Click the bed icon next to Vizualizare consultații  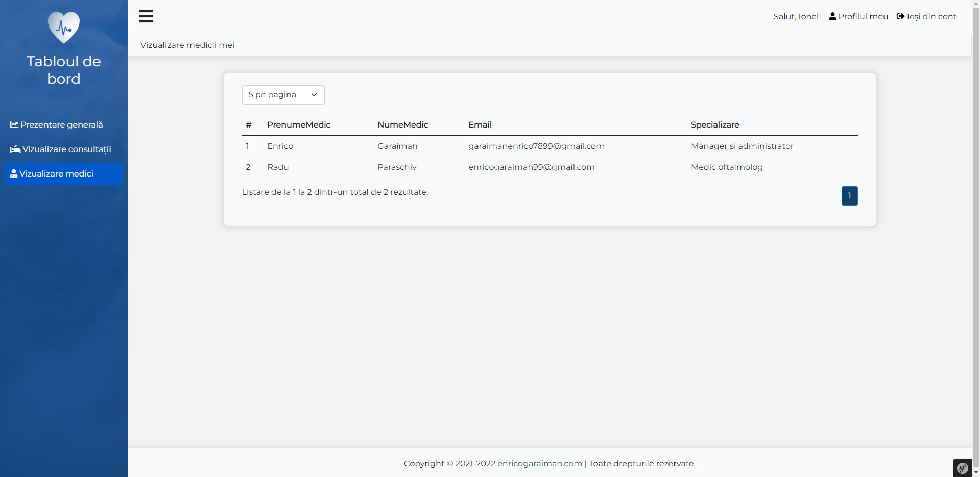click(15, 149)
